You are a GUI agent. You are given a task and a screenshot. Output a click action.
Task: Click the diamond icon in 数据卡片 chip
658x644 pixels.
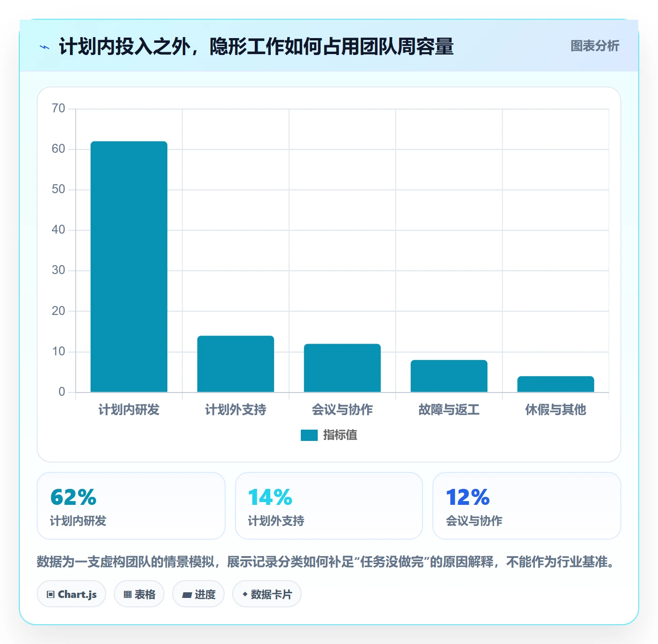point(245,594)
